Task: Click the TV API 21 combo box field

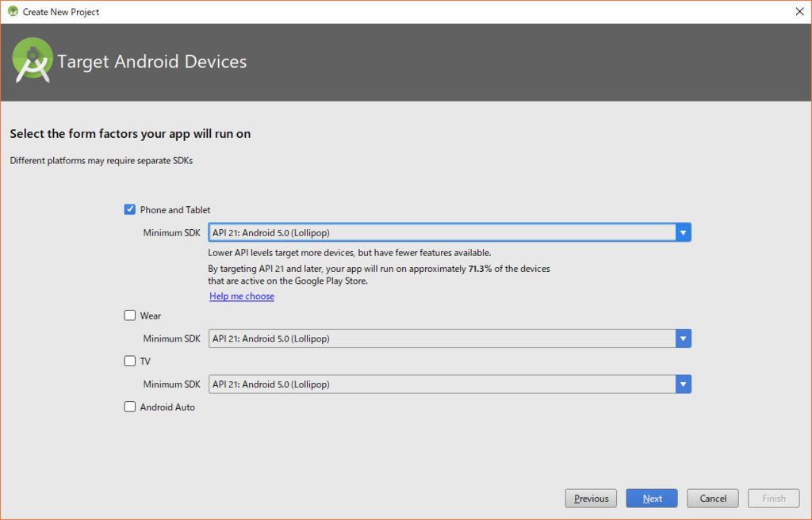Action: coord(441,384)
